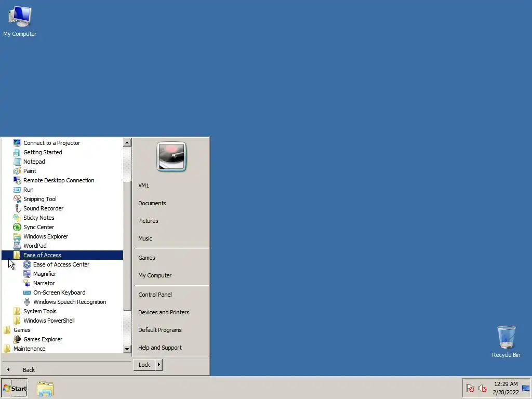
Task: Open Paint using its palette icon
Action: 17,171
